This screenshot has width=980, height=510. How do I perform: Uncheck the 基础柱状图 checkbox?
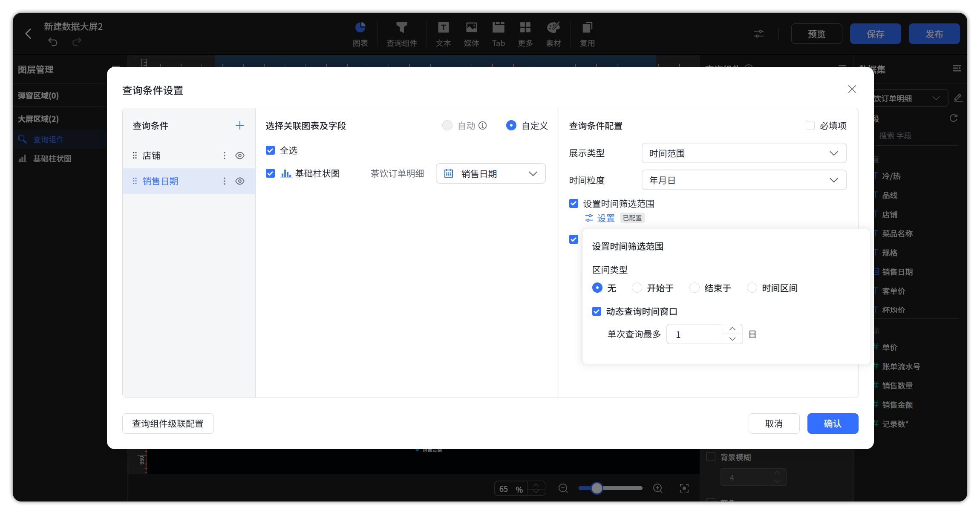270,173
